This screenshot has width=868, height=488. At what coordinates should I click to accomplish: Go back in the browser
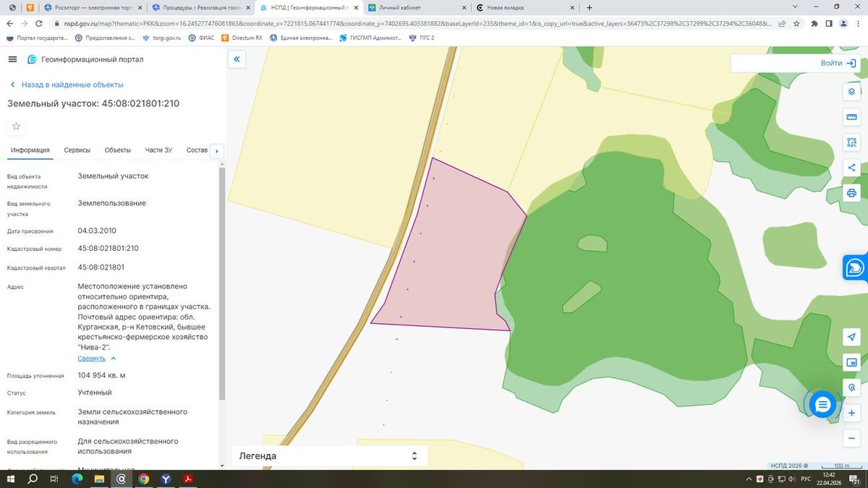point(10,23)
